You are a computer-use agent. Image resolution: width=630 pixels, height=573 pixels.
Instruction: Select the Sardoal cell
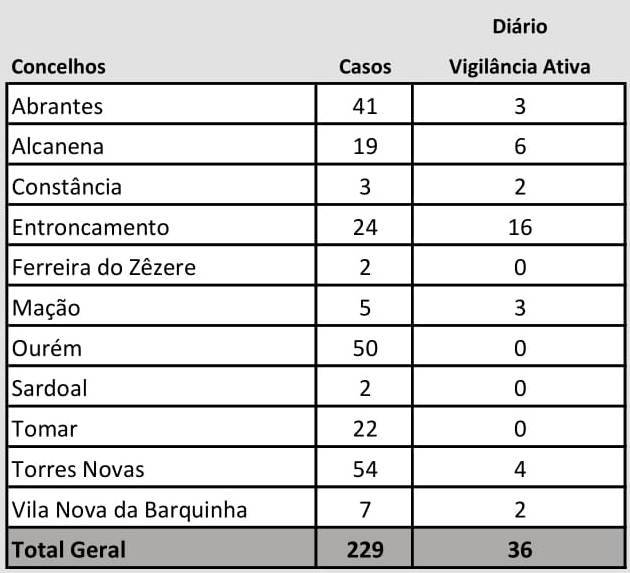(162, 387)
